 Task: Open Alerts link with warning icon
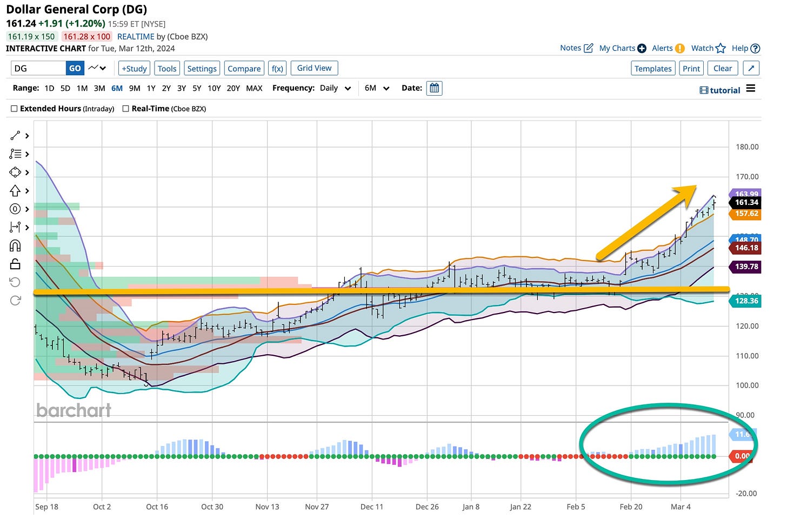[668, 48]
